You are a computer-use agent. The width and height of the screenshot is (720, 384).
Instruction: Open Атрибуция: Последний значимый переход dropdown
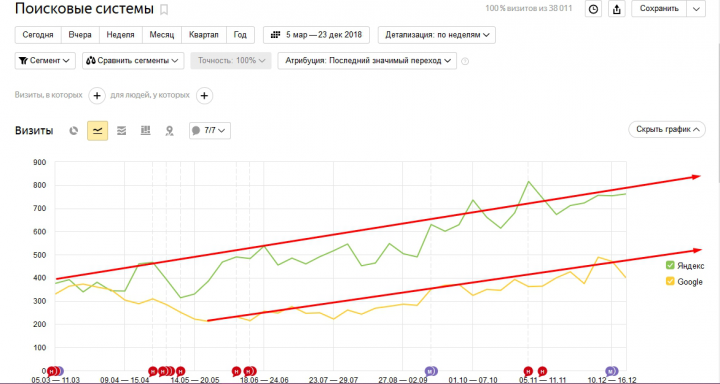(x=367, y=61)
